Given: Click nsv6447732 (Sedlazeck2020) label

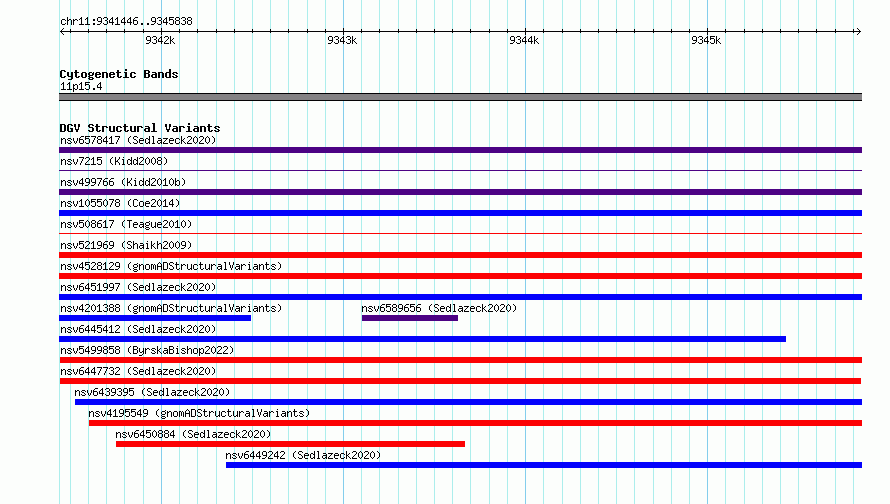Looking at the screenshot, I should pyautogui.click(x=138, y=371).
